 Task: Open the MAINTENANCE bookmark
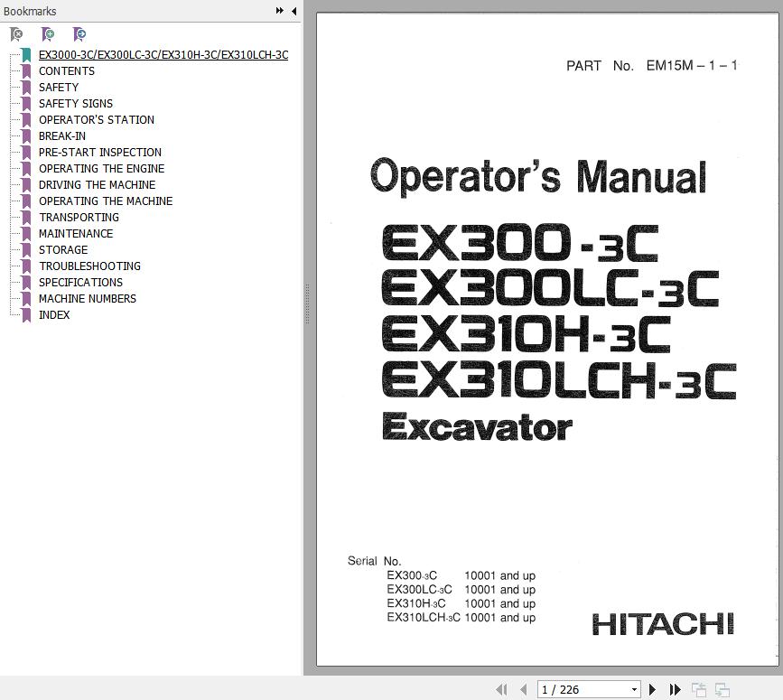pyautogui.click(x=76, y=233)
